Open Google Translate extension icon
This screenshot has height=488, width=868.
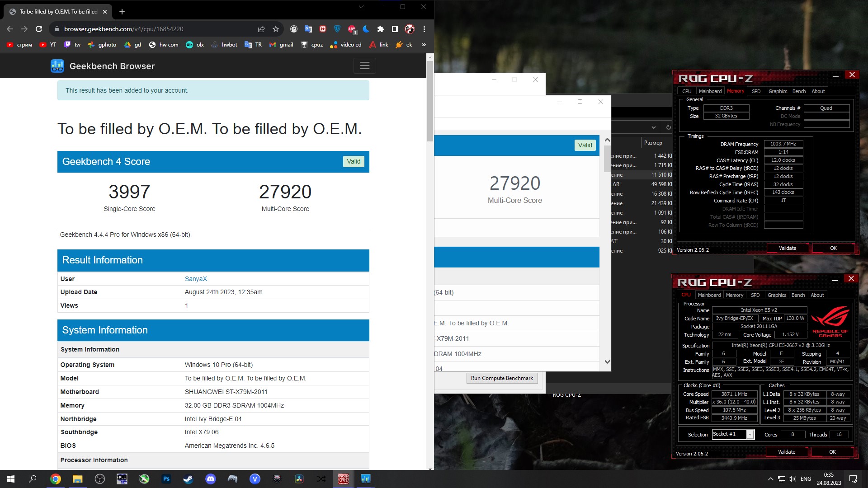pos(308,29)
